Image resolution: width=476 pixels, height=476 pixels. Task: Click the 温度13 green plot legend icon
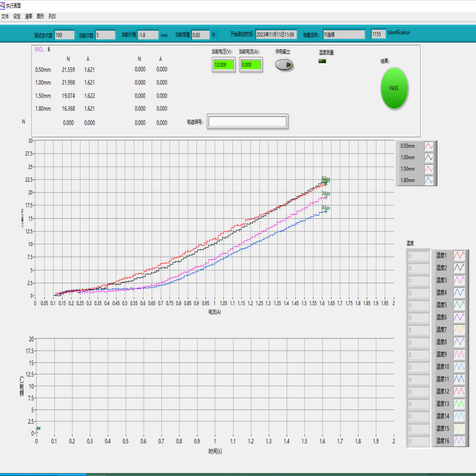[459, 403]
